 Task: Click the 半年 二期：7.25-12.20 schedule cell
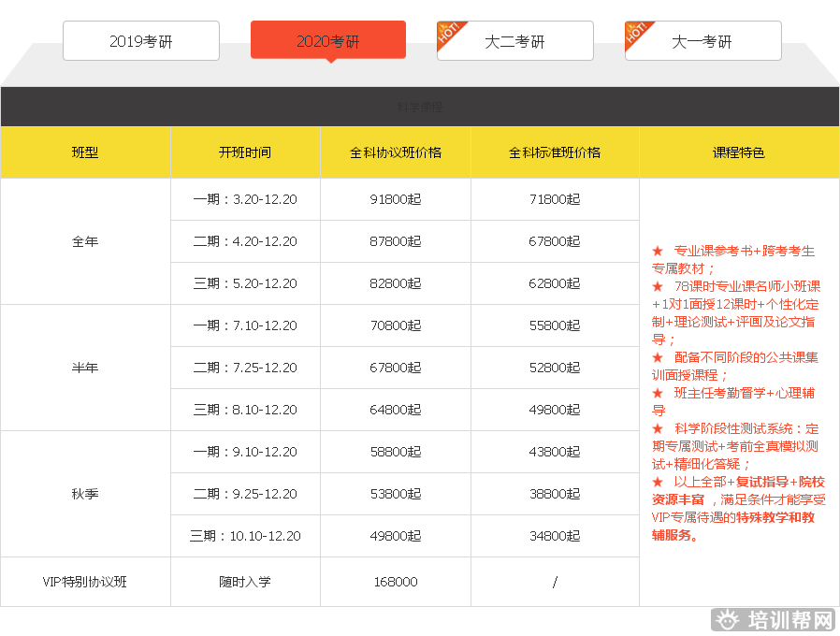point(245,368)
